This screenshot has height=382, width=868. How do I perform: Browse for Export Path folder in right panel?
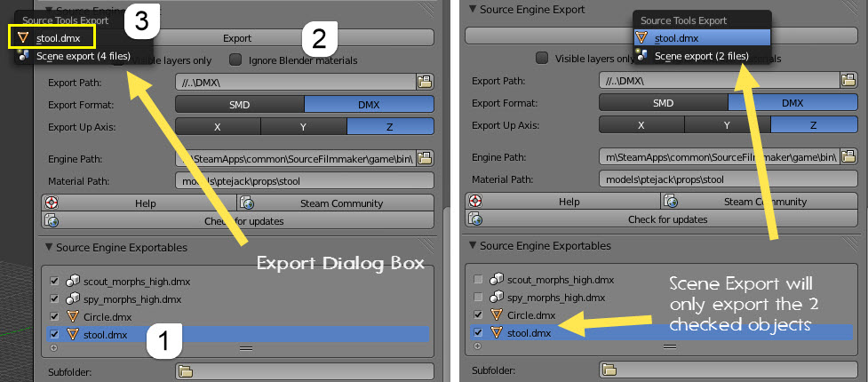coord(848,80)
